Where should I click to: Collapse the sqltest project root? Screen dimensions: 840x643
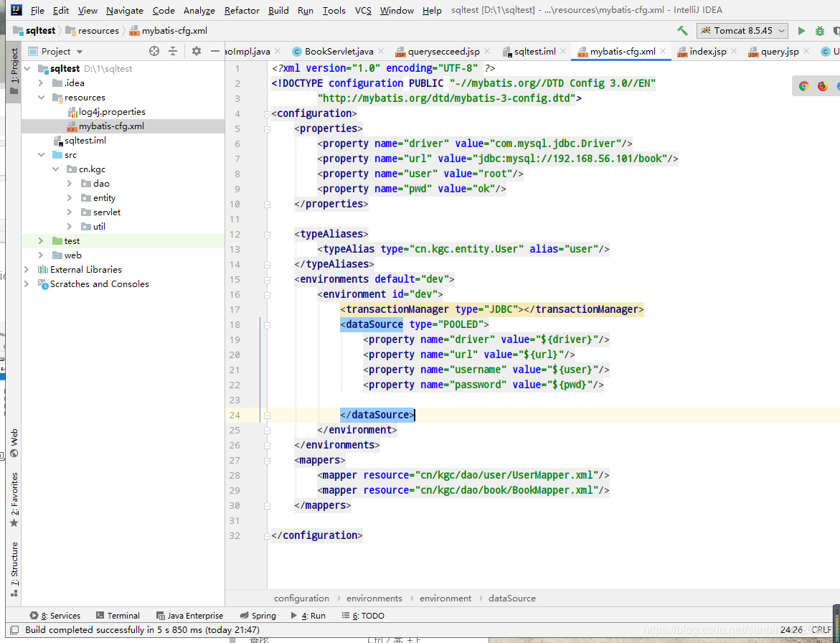pyautogui.click(x=27, y=69)
